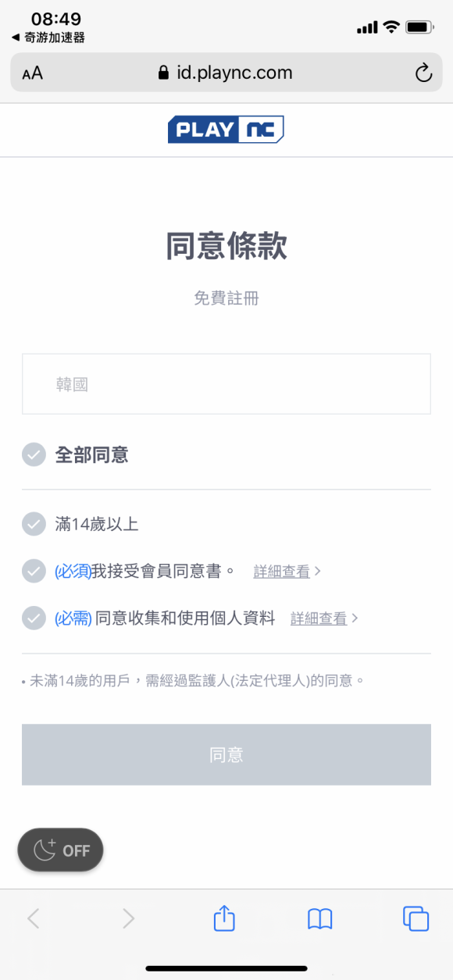Screen dimensions: 453x980
Task: Tap the PLAY NC logo
Action: (226, 129)
